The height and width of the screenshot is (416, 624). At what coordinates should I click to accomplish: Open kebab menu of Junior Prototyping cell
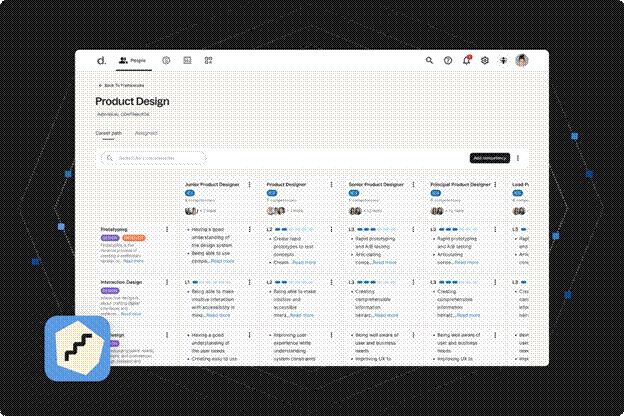pos(250,229)
